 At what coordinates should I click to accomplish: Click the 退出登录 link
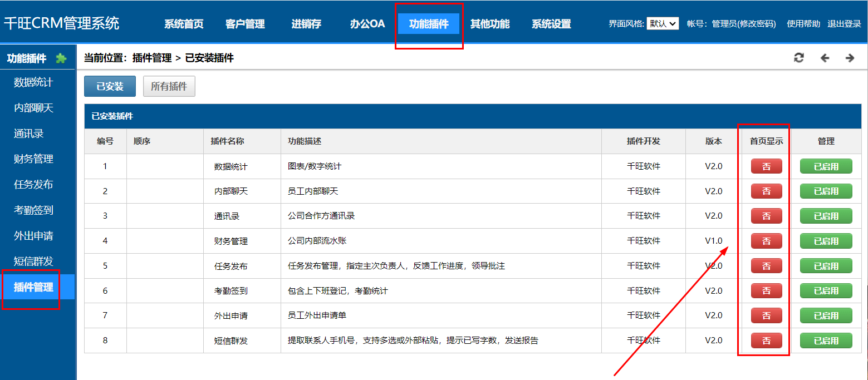click(x=844, y=24)
